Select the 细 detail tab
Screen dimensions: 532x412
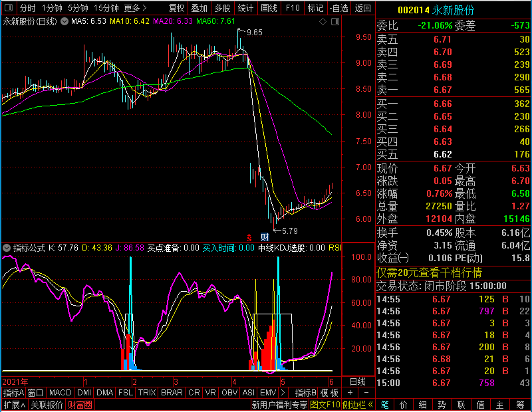[x=423, y=405]
